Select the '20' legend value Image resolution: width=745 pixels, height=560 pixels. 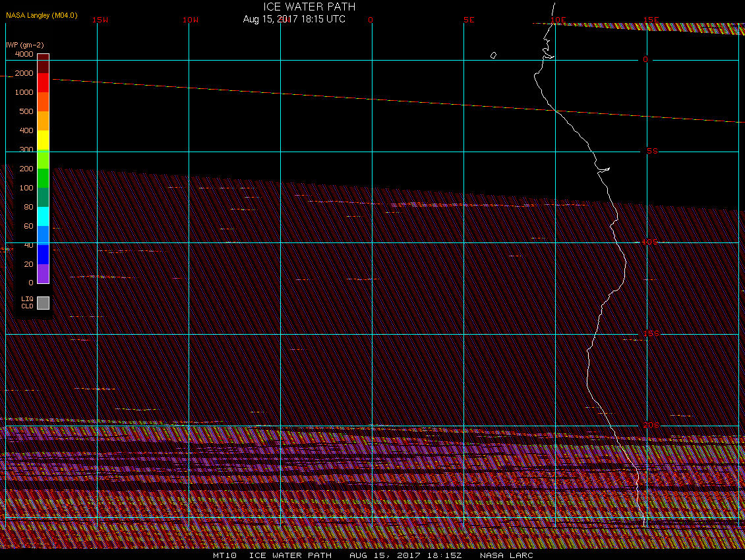click(x=28, y=264)
